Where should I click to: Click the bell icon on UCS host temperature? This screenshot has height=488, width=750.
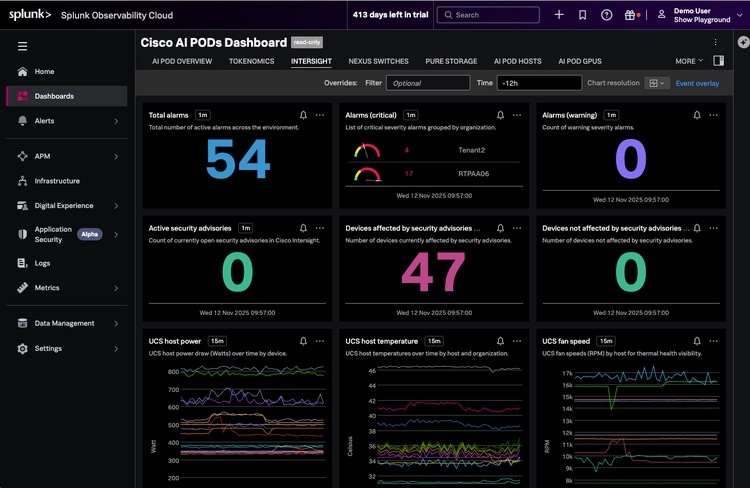[x=500, y=341]
